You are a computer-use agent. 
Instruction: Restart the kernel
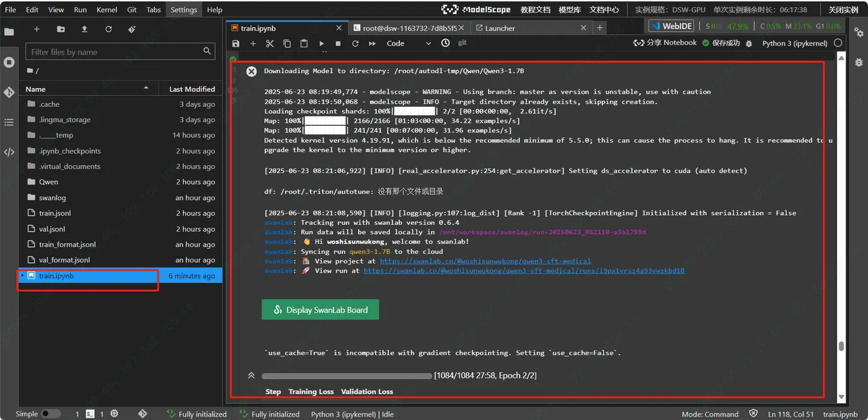pos(355,43)
